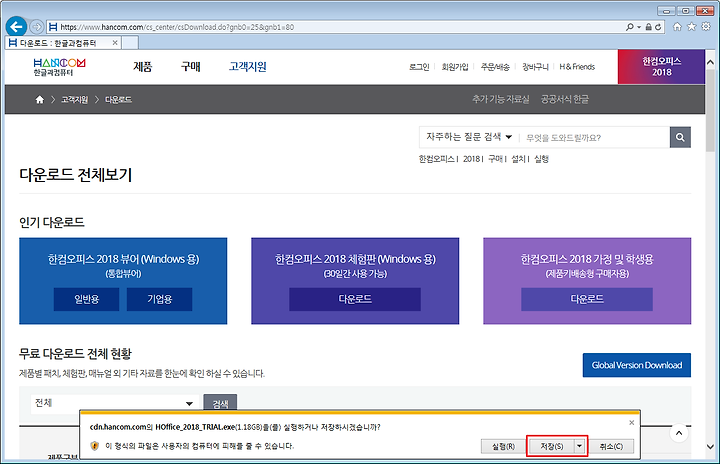Open Favorites star icon
The image size is (720, 464).
click(x=692, y=27)
